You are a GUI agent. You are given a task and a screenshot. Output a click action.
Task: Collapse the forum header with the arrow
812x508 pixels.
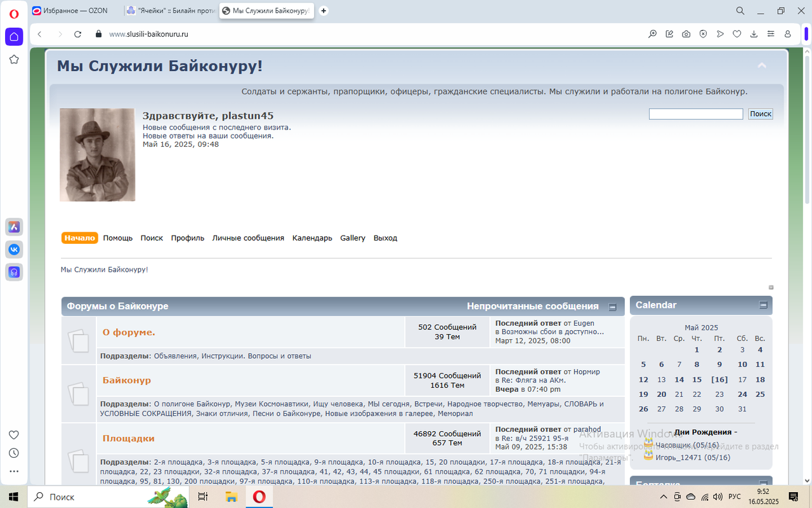pyautogui.click(x=762, y=65)
